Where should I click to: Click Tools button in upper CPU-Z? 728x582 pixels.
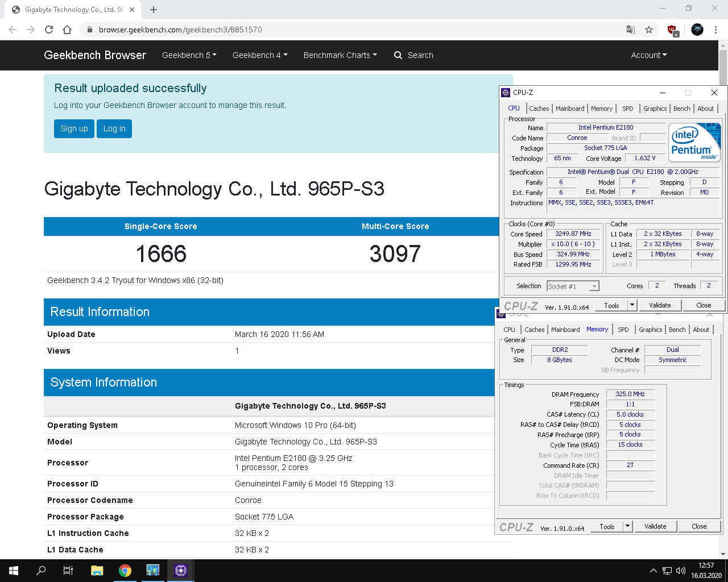[x=611, y=305]
